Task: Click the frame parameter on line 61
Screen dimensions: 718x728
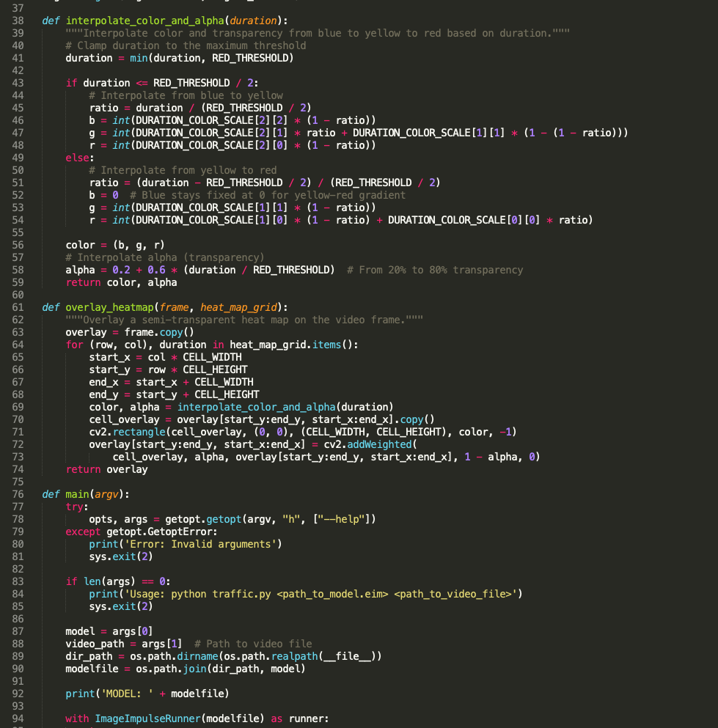Action: [x=174, y=307]
